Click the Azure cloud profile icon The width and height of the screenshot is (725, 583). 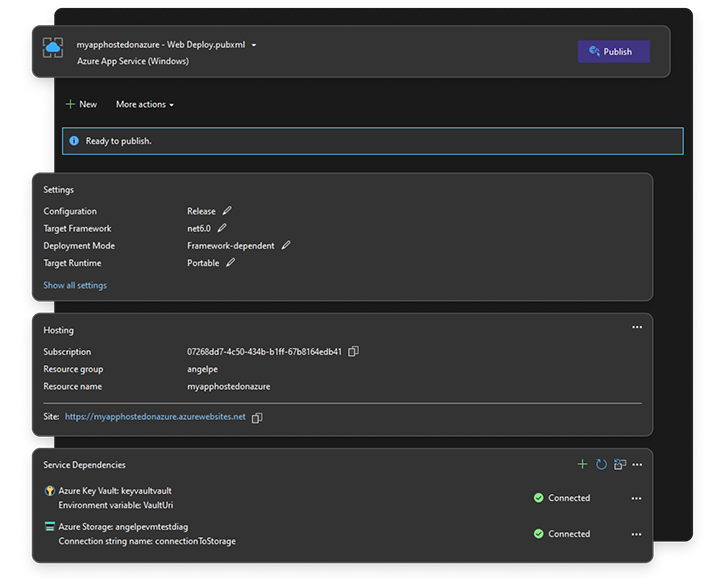click(53, 48)
